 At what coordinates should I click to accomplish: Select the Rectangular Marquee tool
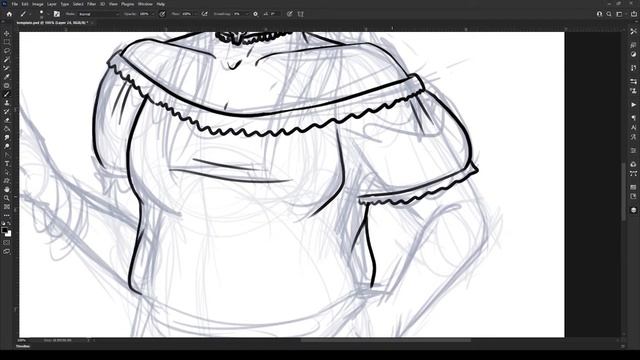pyautogui.click(x=7, y=42)
